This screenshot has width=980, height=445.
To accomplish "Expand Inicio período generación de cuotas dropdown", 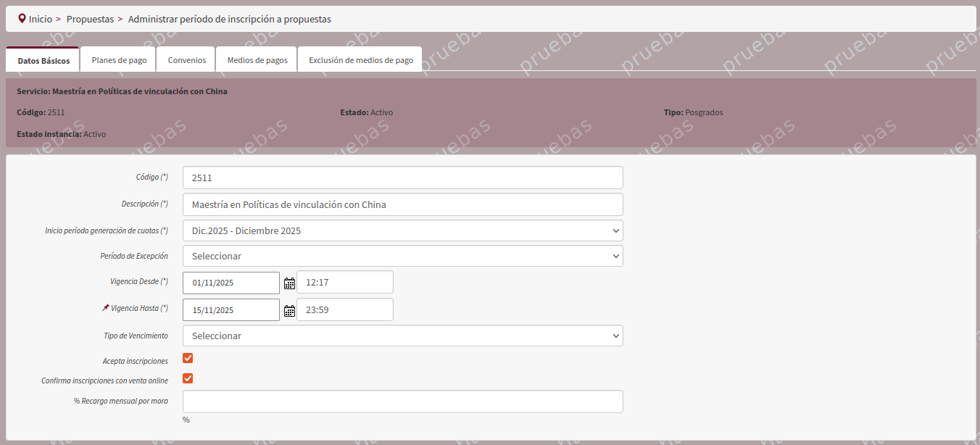I will click(402, 230).
